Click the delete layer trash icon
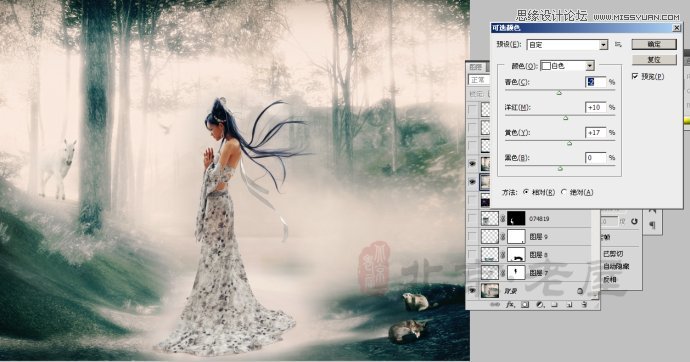Viewport: 690px width, 362px height. tap(584, 304)
